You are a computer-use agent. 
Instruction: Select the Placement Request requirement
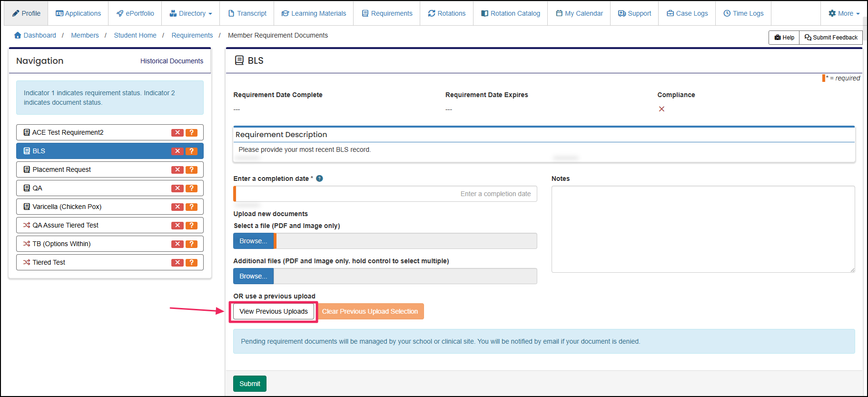pyautogui.click(x=110, y=169)
